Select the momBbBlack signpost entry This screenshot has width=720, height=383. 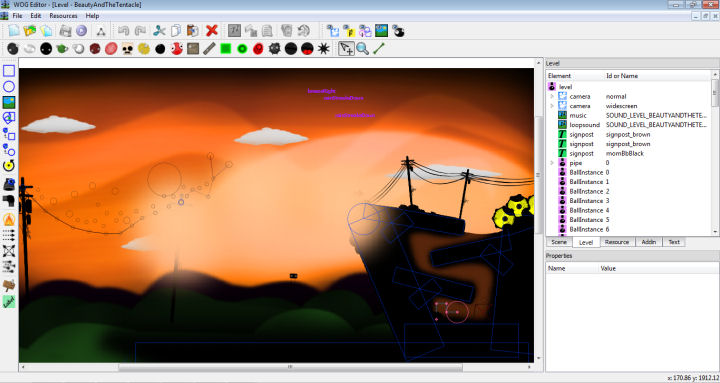(629, 153)
